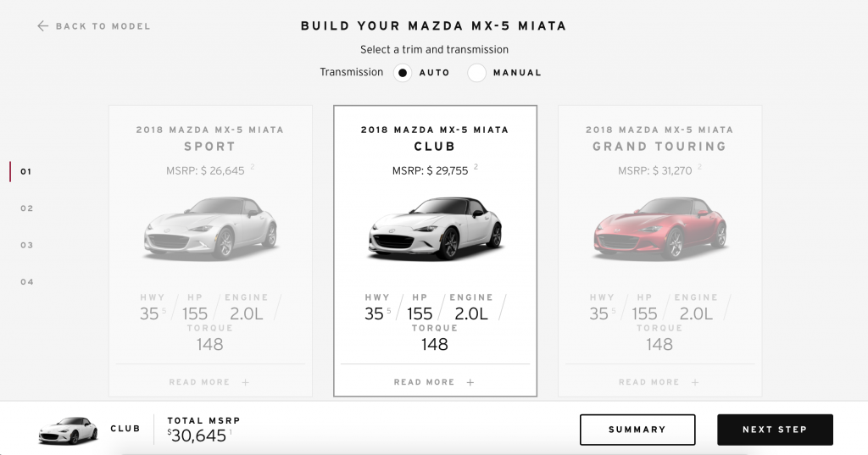Jump to step 03 in side navigation
Viewport: 868px width, 455px height.
coord(27,245)
